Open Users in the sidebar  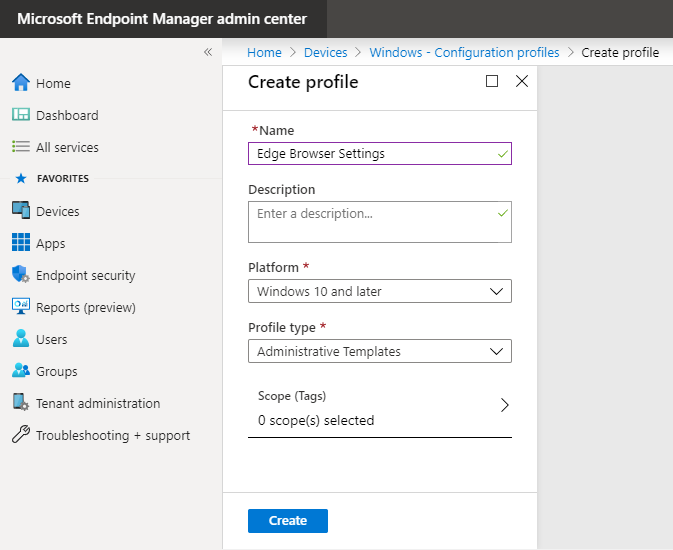[52, 339]
